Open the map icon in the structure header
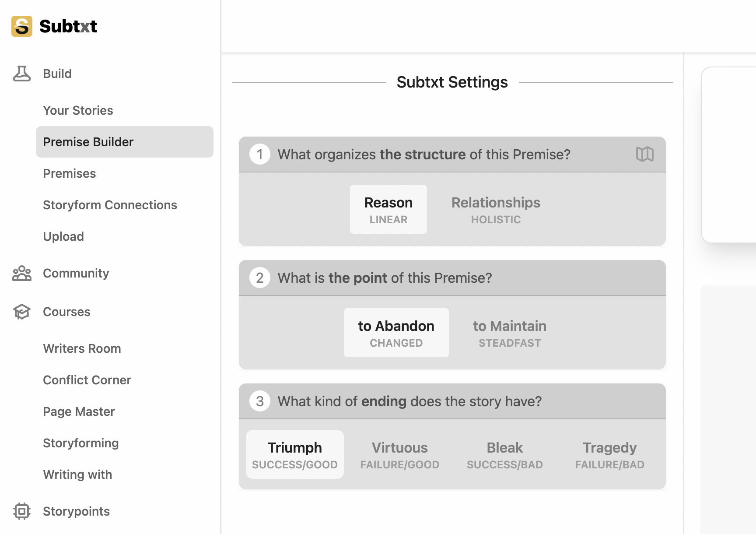Screen dimensions: 756x534 [x=645, y=154]
